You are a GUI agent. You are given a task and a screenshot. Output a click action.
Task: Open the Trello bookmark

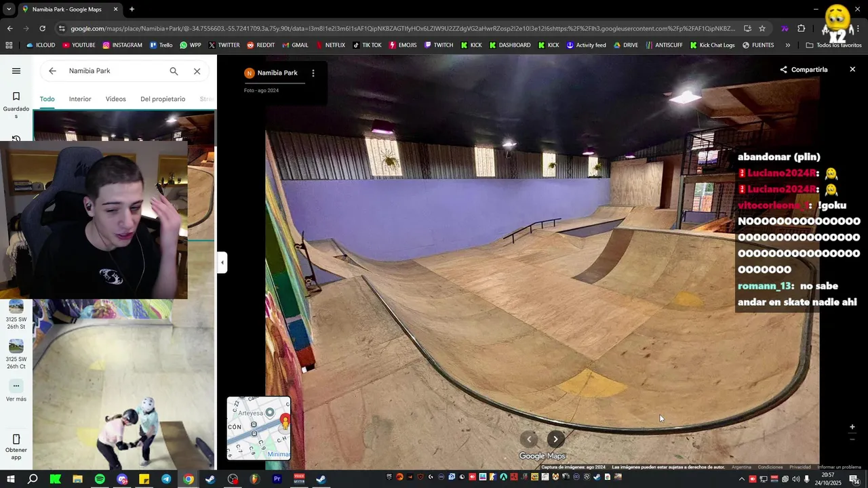(x=161, y=45)
